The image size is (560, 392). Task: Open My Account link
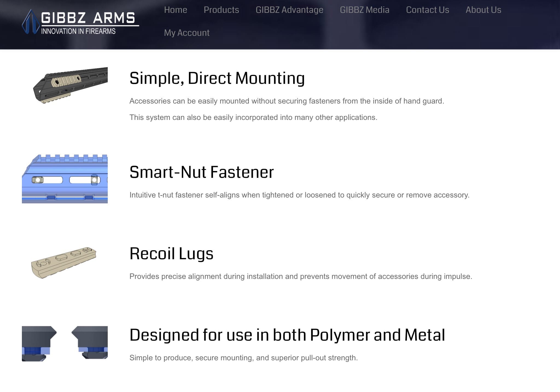187,33
